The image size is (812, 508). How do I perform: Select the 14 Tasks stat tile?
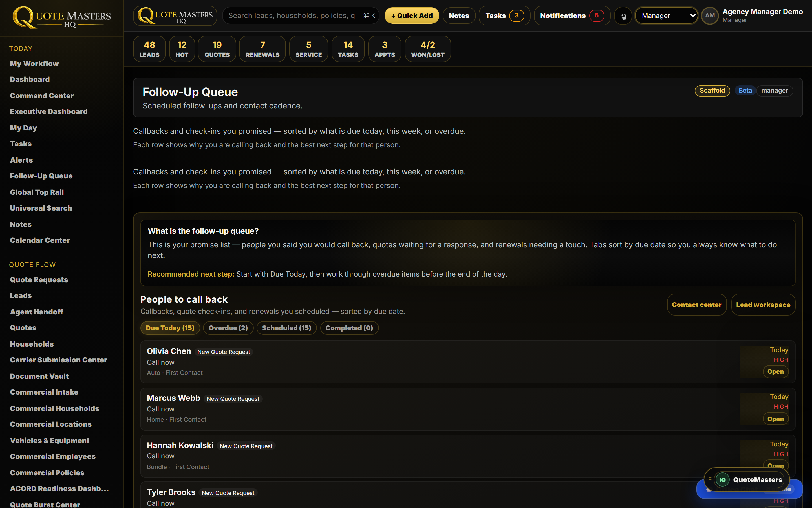click(x=348, y=49)
